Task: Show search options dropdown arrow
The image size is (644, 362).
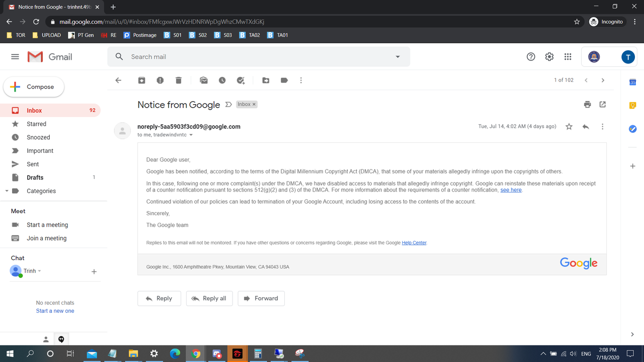Action: click(398, 57)
